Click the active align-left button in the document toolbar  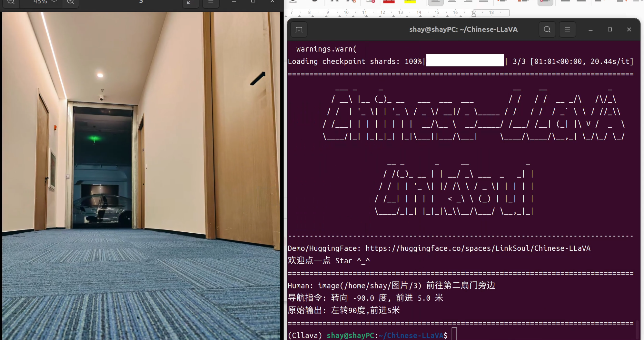click(x=436, y=2)
